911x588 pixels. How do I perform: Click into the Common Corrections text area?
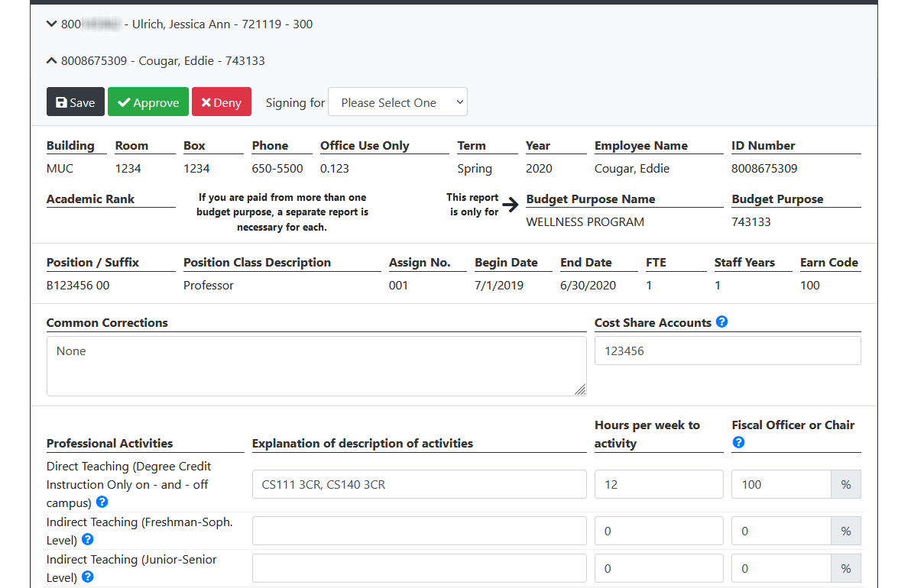316,366
